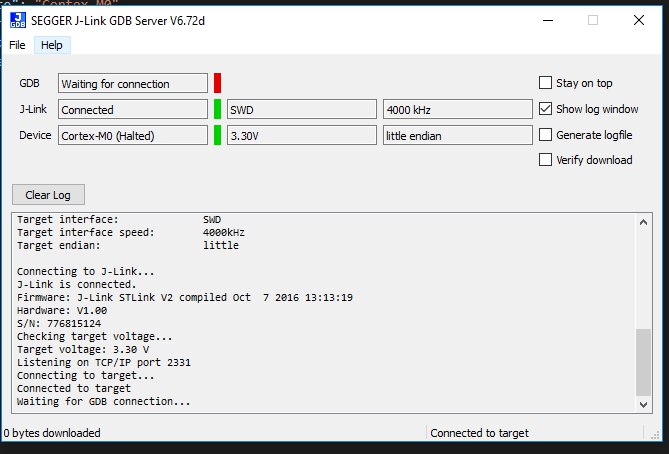Click the log scrollbar thumb
This screenshot has width=669, height=454.
click(x=643, y=362)
